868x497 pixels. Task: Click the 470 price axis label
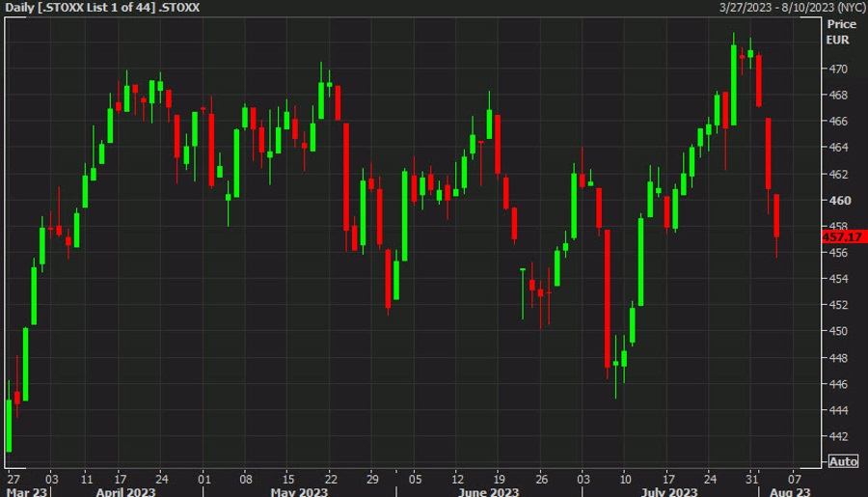click(x=837, y=69)
